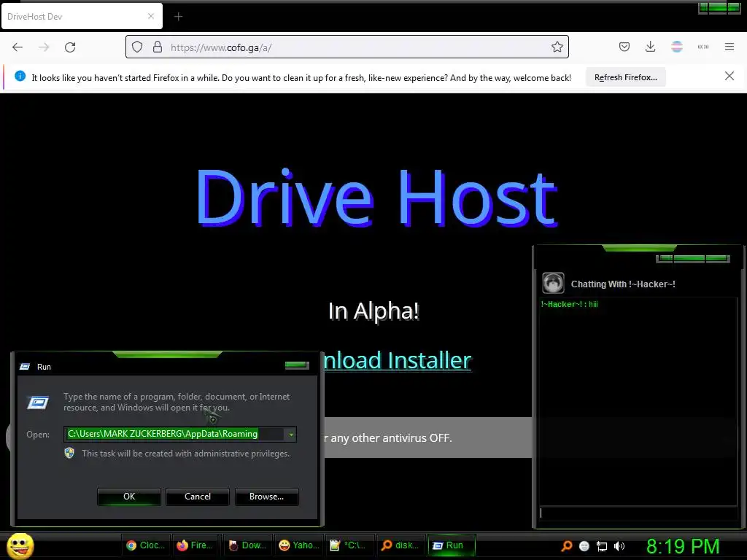Click OK in the Run dialog
Image resolution: width=747 pixels, height=560 pixels.
[x=128, y=496]
